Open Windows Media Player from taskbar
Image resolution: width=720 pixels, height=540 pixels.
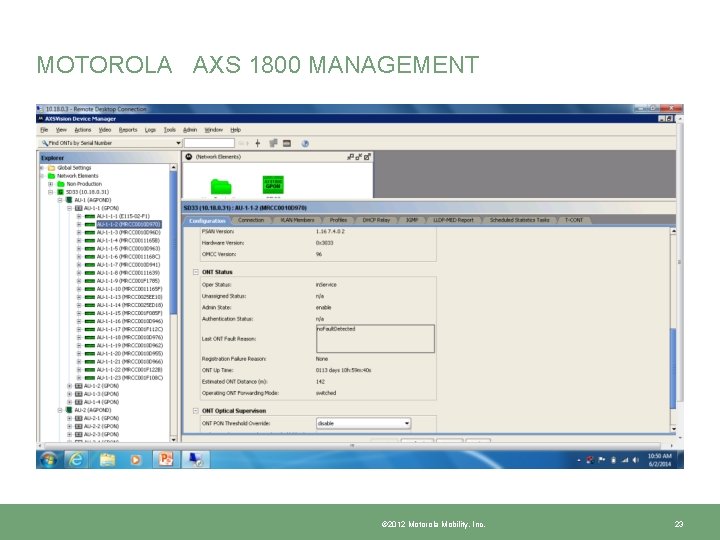[136, 459]
